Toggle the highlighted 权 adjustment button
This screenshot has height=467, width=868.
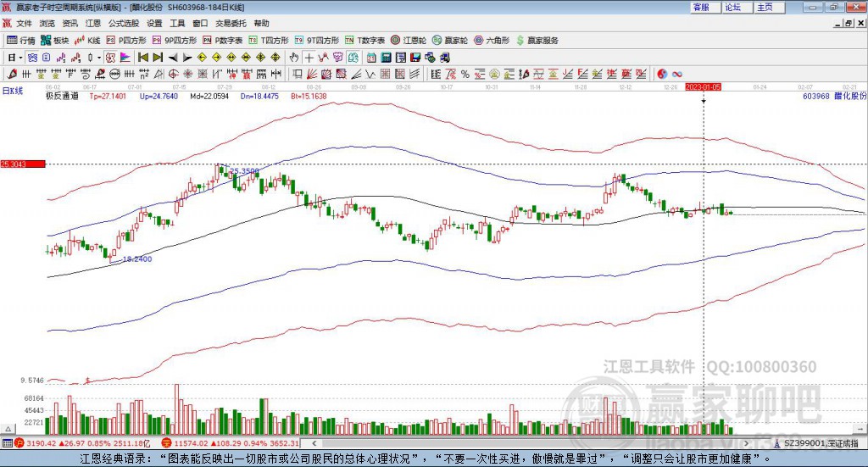tap(110, 58)
